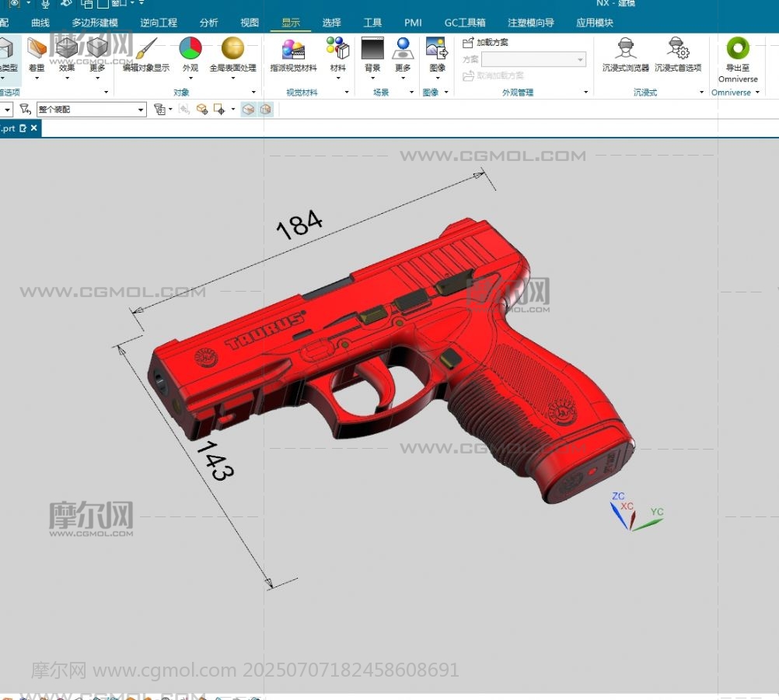The image size is (779, 700).
Task: Click the 着重 emphasis icon
Action: (37, 48)
